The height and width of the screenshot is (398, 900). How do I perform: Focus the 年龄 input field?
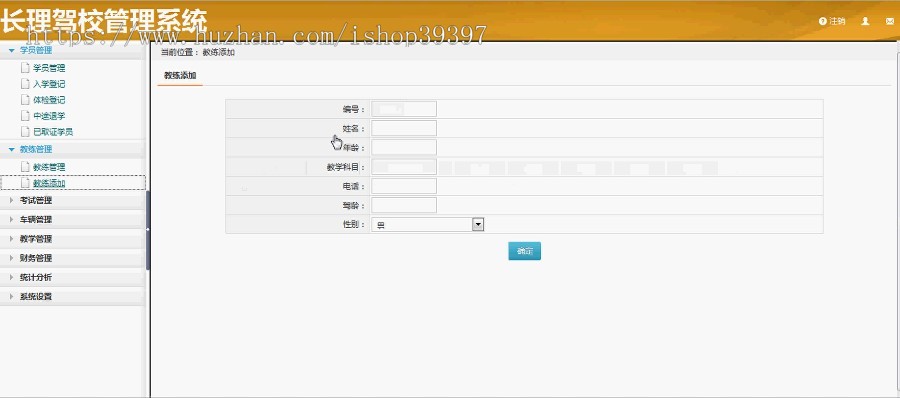[x=404, y=148]
